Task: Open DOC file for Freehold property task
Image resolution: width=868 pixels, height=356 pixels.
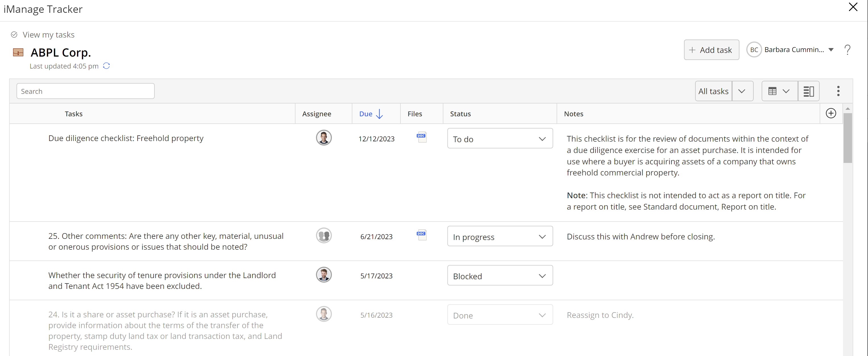Action: tap(421, 137)
